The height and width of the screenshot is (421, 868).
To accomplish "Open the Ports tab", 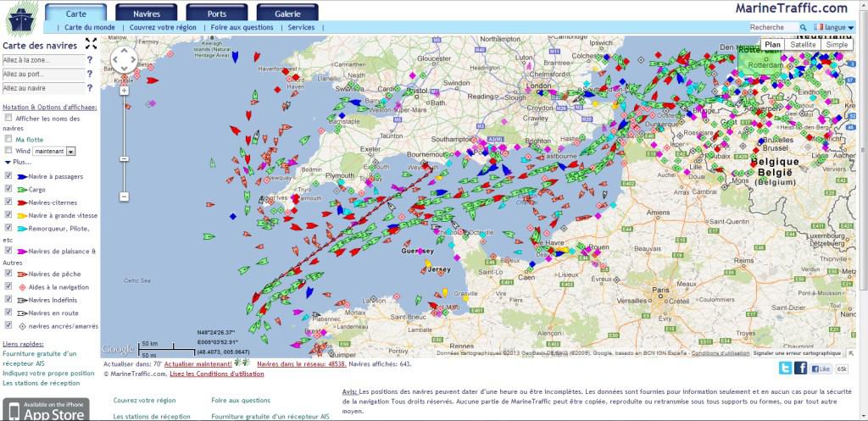I will (217, 14).
